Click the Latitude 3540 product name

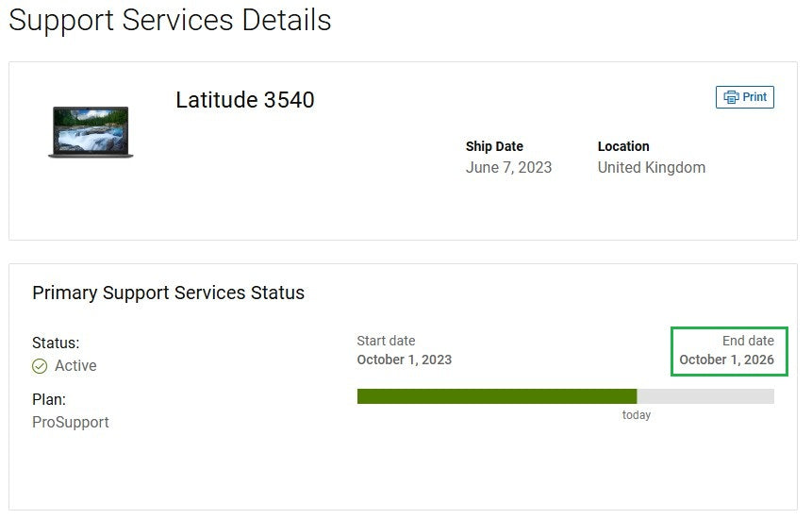click(x=245, y=100)
